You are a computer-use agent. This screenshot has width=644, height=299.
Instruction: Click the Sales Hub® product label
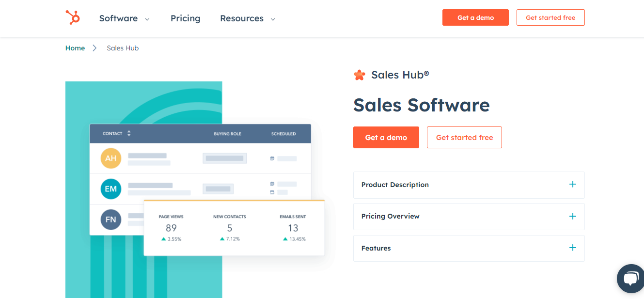tap(400, 75)
